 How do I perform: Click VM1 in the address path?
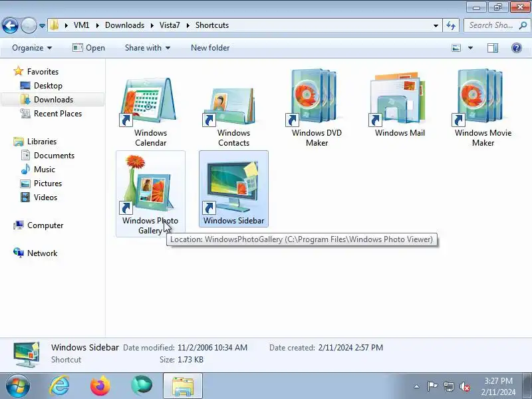point(81,25)
